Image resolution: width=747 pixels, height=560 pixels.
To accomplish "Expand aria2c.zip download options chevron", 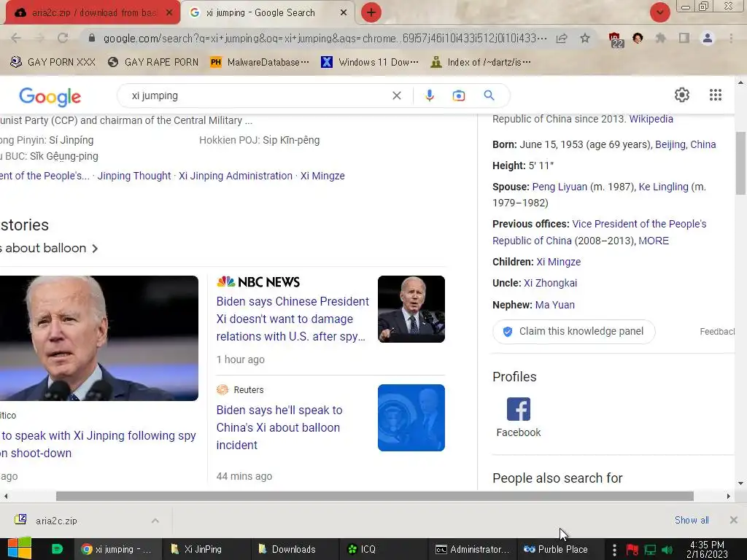I will coord(155,521).
